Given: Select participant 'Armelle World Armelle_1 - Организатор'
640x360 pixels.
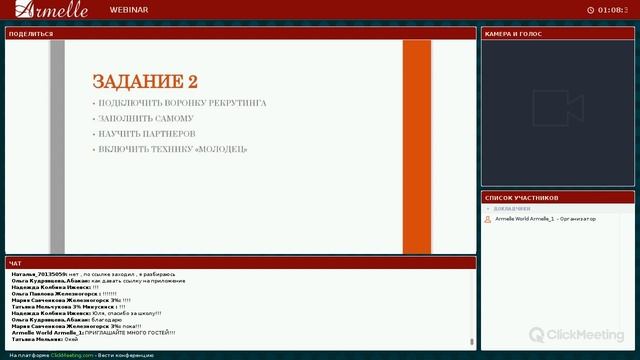Looking at the screenshot, I should click(x=545, y=219).
